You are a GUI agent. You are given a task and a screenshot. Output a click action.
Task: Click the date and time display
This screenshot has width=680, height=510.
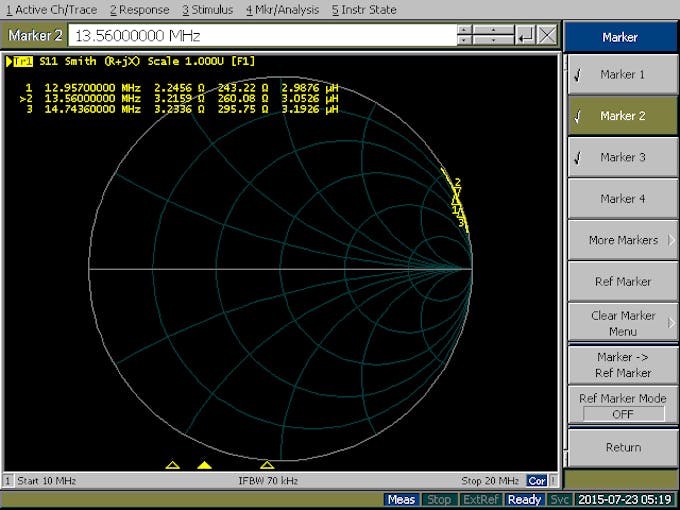624,500
